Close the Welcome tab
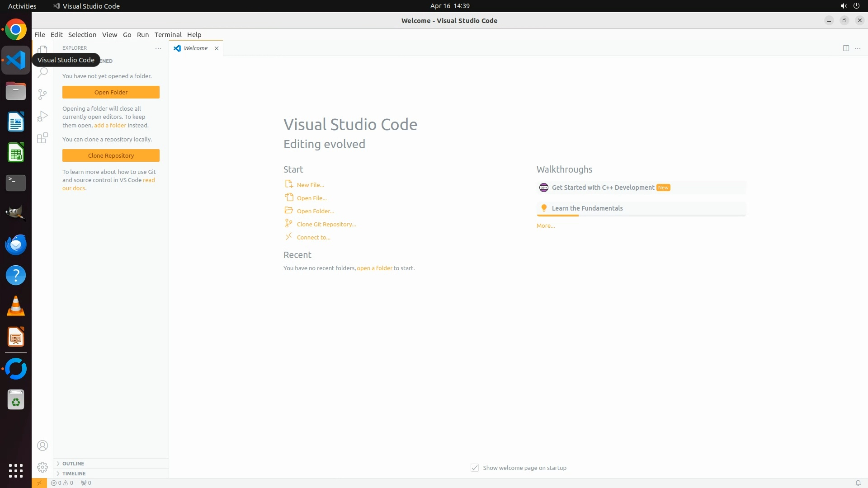The width and height of the screenshot is (868, 488). [x=217, y=48]
